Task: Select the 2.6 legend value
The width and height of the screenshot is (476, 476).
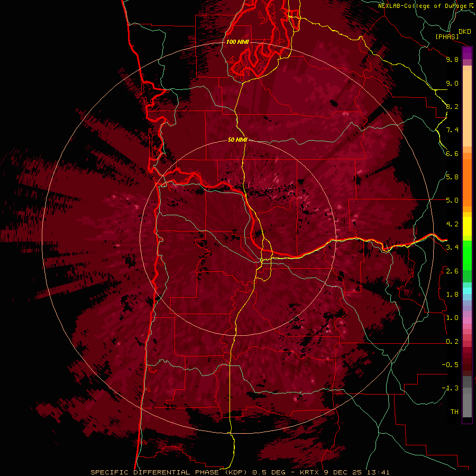Action: click(x=452, y=271)
